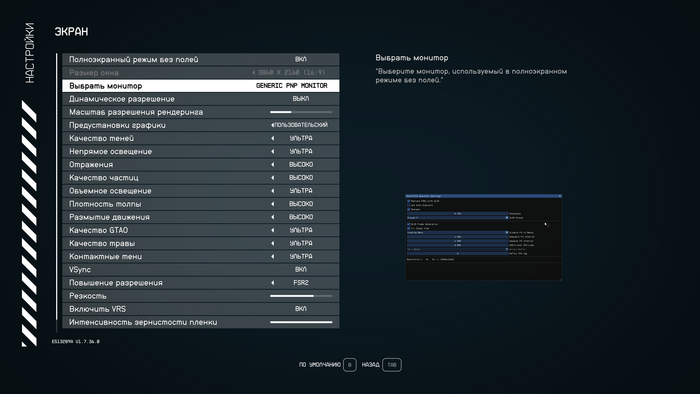Click the R key icon for defaults
The height and width of the screenshot is (394, 700).
pos(350,365)
